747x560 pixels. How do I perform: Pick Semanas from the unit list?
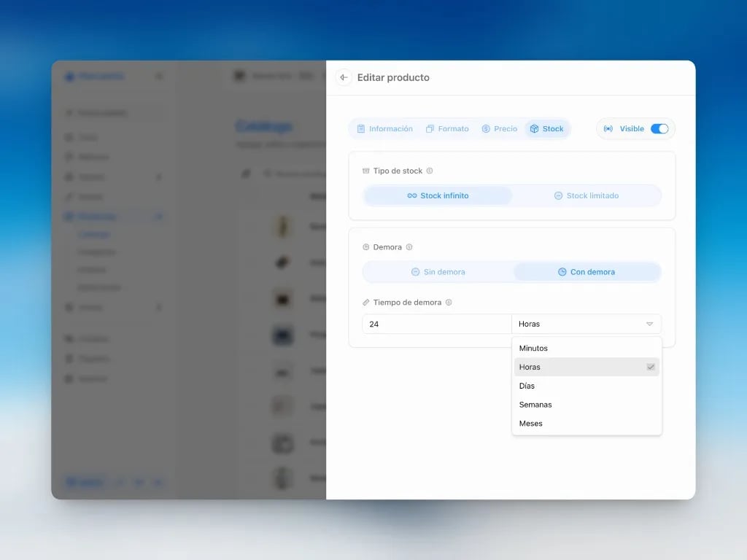pos(587,404)
